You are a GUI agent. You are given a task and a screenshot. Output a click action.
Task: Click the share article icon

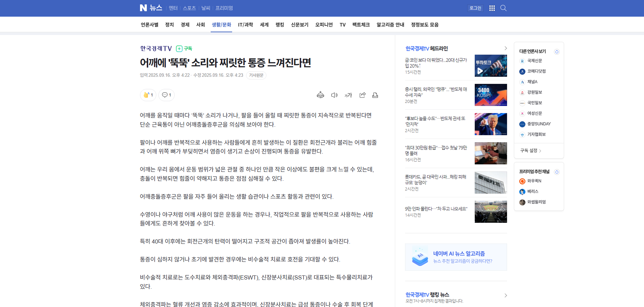362,95
